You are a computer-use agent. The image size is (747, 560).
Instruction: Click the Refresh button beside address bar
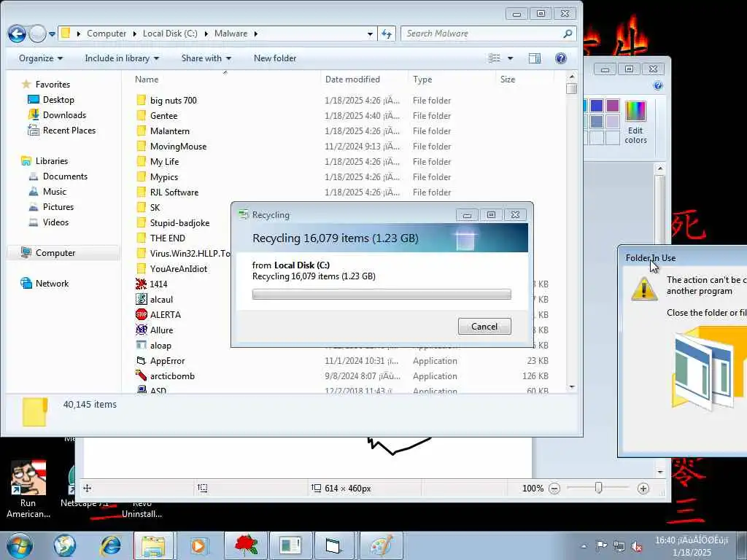tap(387, 34)
